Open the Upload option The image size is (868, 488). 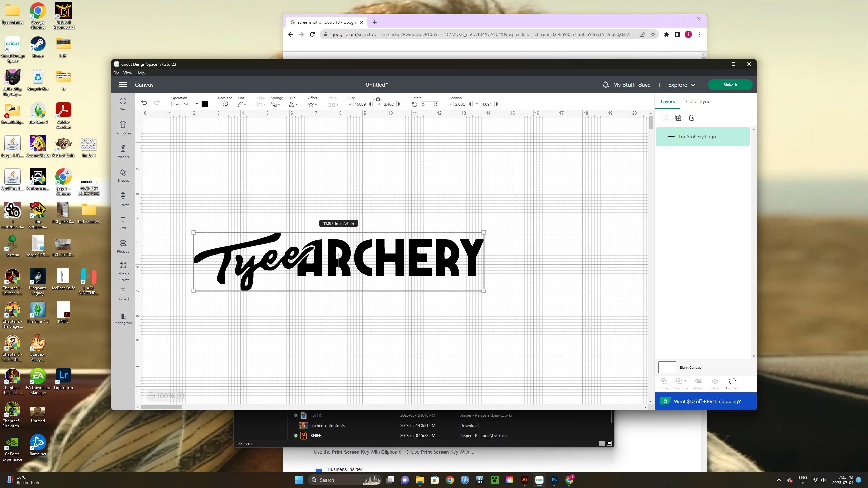pyautogui.click(x=123, y=293)
